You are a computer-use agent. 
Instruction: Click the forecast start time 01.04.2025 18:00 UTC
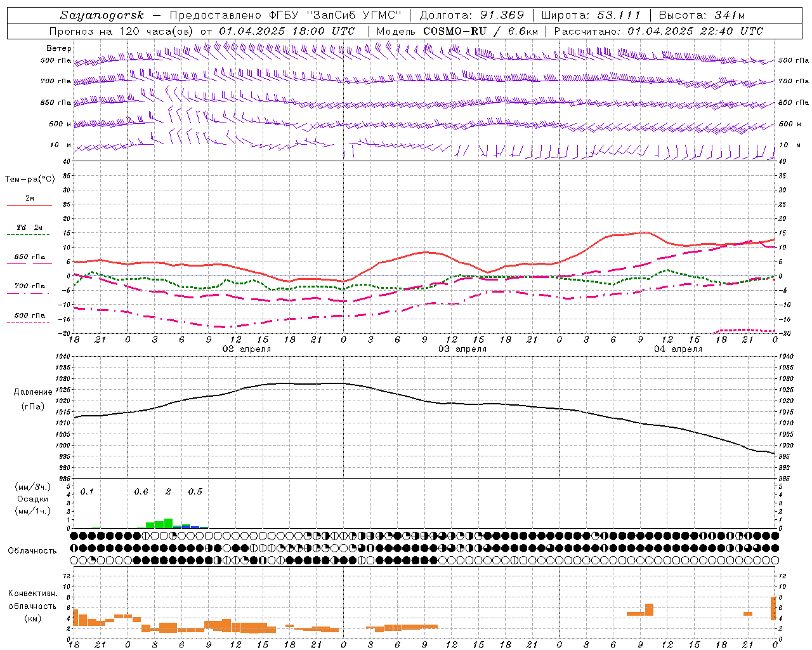[x=287, y=31]
